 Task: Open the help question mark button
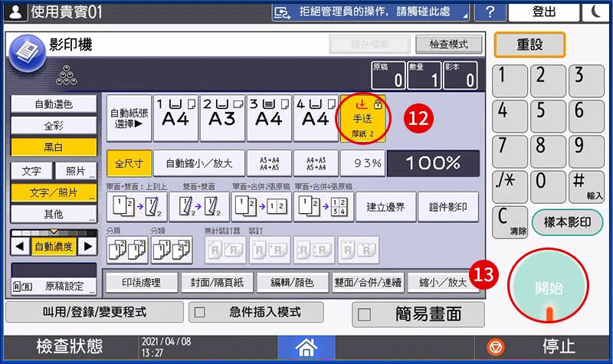click(x=490, y=12)
